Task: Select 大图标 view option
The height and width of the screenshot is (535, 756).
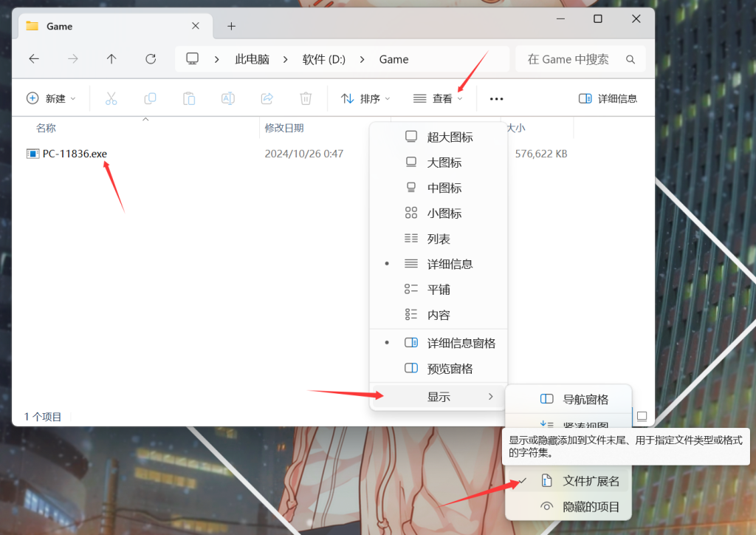Action: [444, 163]
